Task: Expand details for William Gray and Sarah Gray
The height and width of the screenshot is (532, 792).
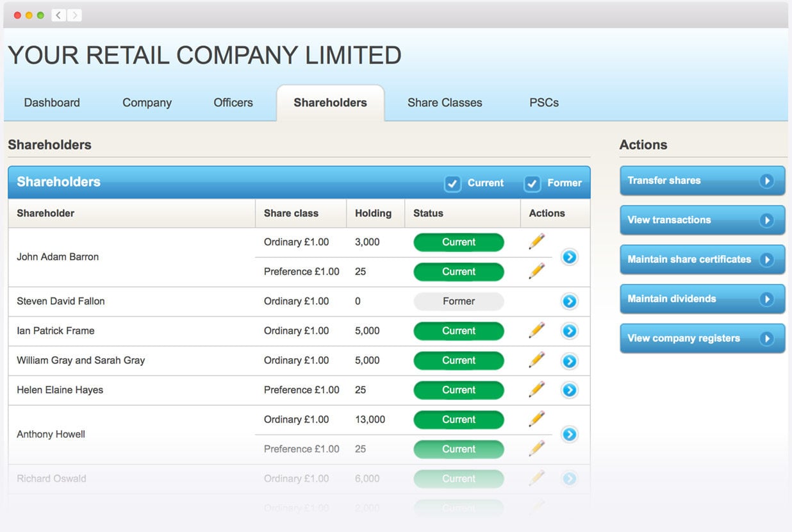Action: 569,361
